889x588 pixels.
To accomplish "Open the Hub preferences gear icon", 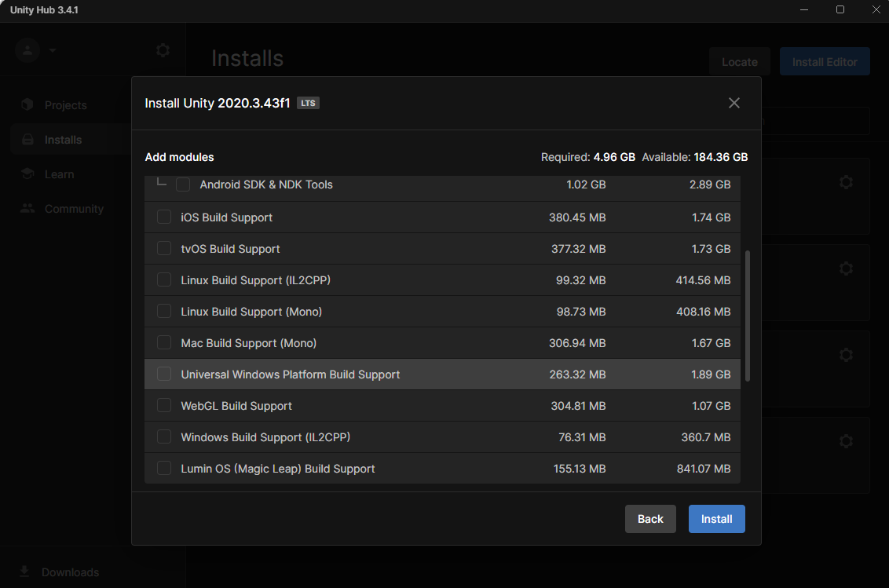I will pyautogui.click(x=163, y=50).
